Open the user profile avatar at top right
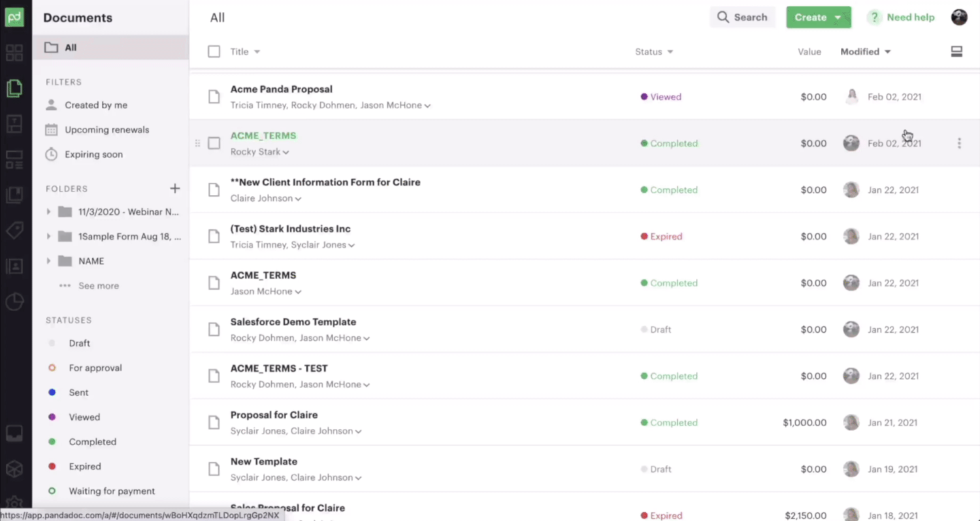The image size is (980, 521). [959, 17]
